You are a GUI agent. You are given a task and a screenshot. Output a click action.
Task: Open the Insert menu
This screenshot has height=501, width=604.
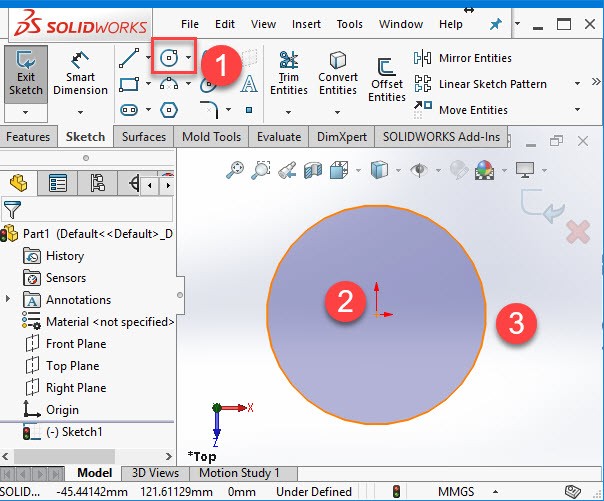pyautogui.click(x=306, y=24)
